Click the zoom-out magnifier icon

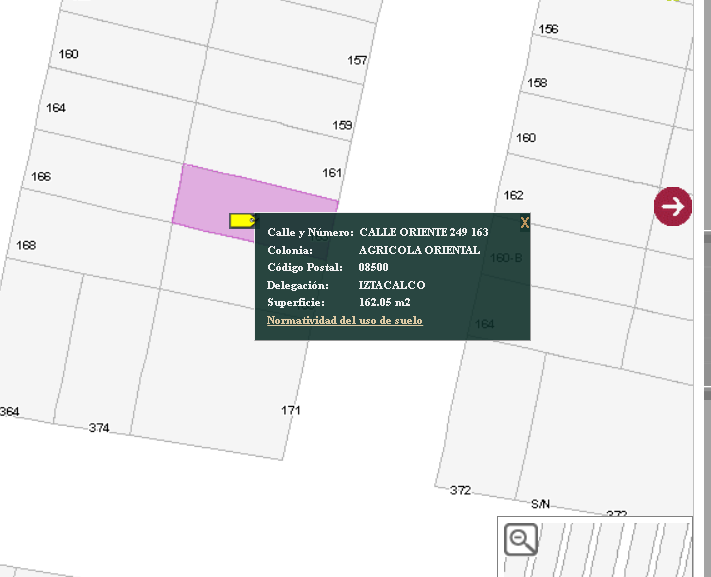point(521,539)
